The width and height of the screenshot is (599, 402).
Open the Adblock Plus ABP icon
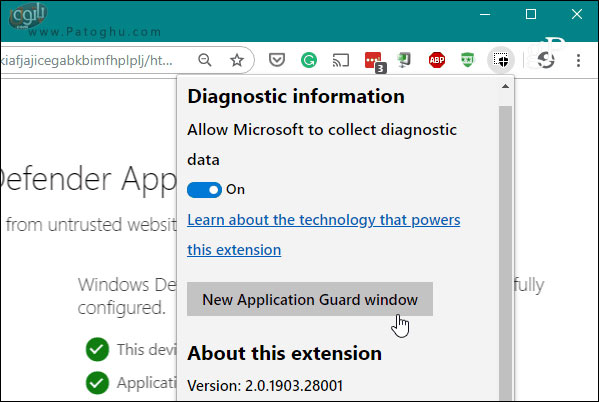coord(437,60)
